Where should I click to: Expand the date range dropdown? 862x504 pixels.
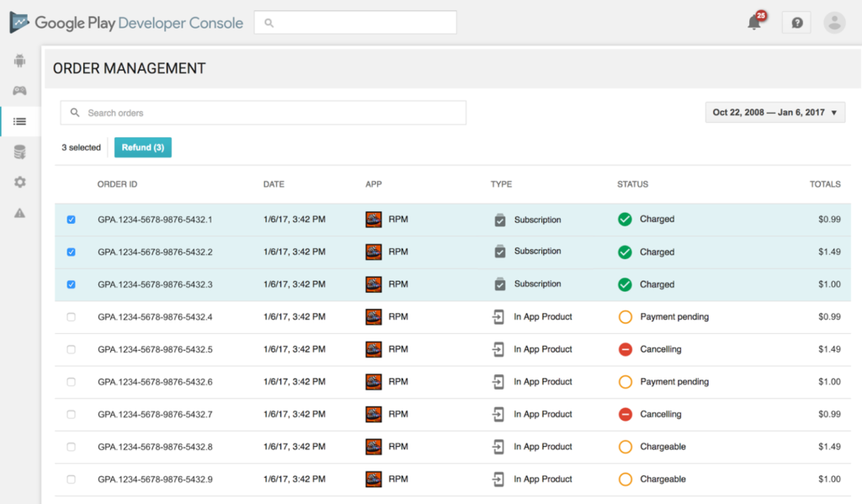774,113
